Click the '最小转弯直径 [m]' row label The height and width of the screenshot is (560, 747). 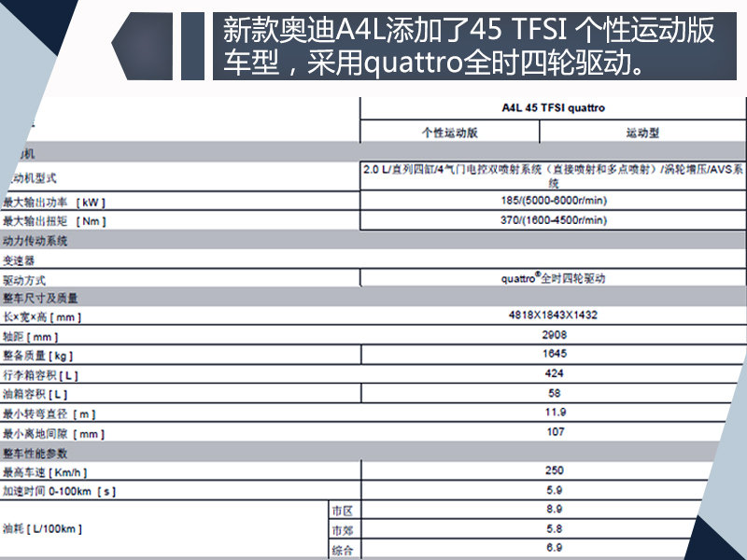pyautogui.click(x=49, y=414)
